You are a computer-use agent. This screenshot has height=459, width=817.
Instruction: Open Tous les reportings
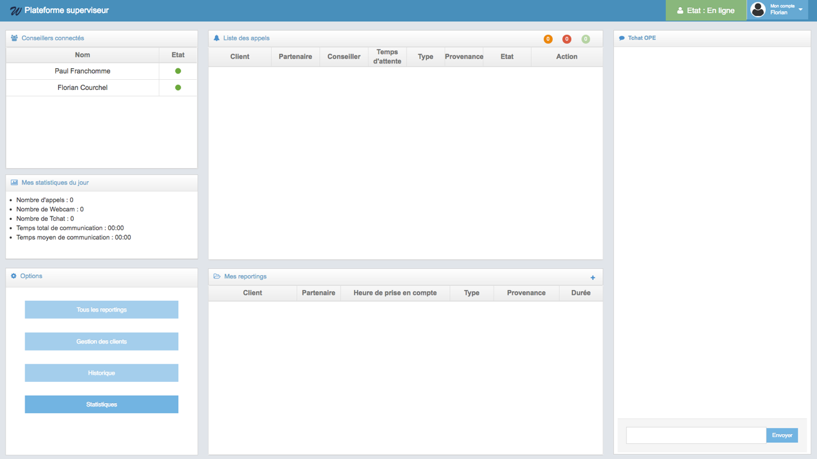click(101, 310)
